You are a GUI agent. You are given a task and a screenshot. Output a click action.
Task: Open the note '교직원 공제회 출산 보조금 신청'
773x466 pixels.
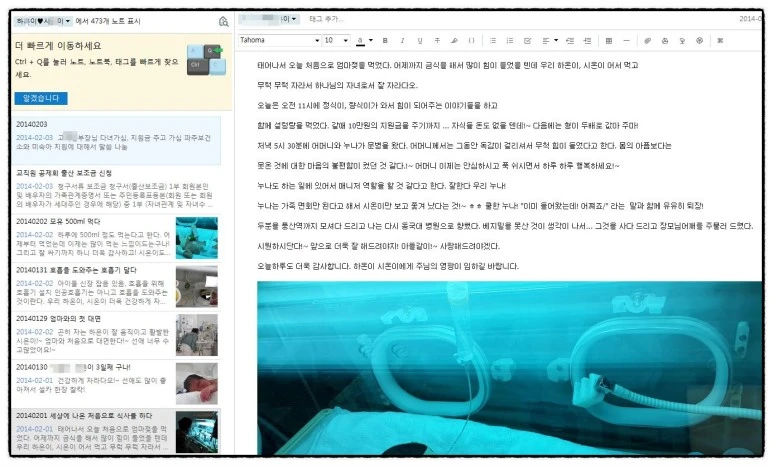[x=116, y=189]
